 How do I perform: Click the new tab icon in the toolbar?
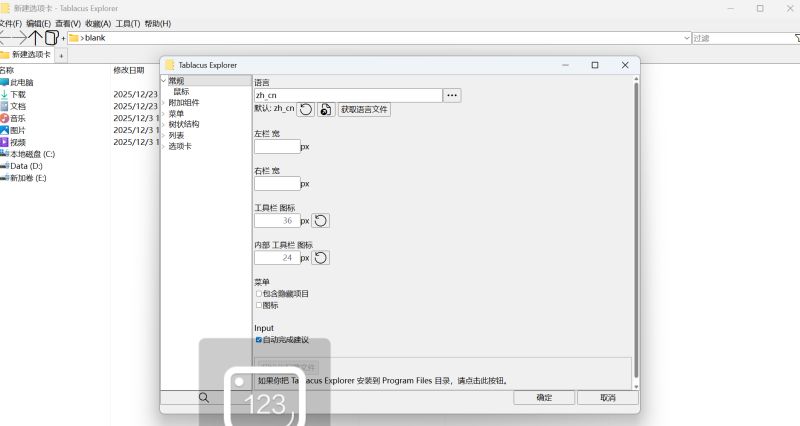coord(52,37)
